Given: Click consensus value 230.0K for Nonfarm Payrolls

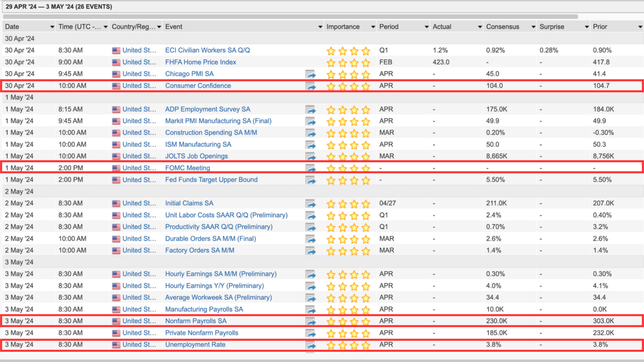Looking at the screenshot, I should coord(496,321).
